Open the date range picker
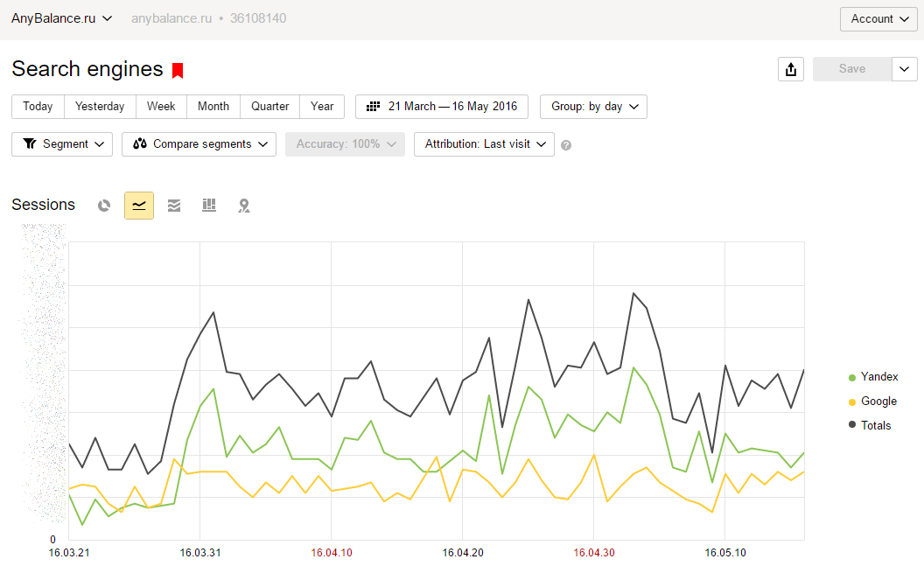 point(442,107)
